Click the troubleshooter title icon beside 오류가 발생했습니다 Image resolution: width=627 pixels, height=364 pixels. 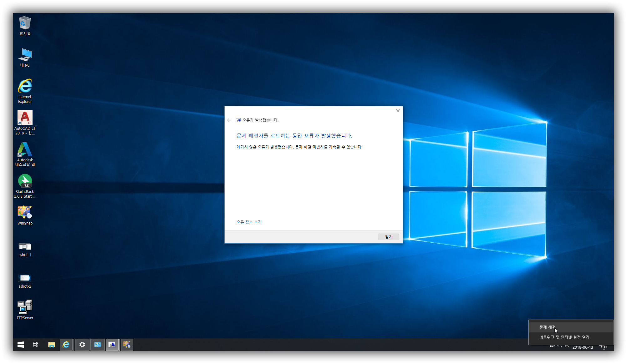pyautogui.click(x=238, y=120)
